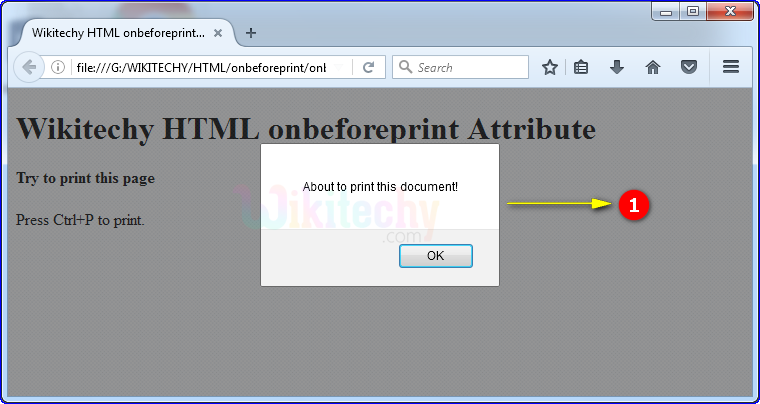Maximize the Firefox window
The image size is (760, 404).
(x=693, y=11)
